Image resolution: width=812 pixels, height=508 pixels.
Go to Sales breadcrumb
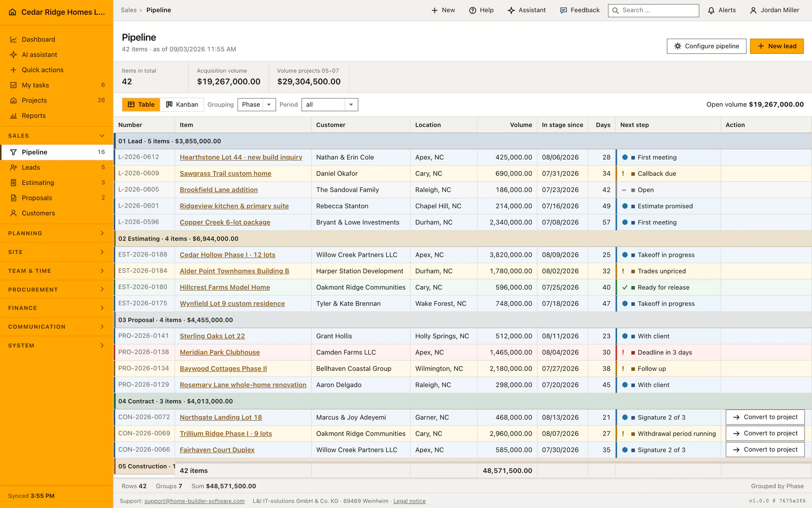(128, 10)
